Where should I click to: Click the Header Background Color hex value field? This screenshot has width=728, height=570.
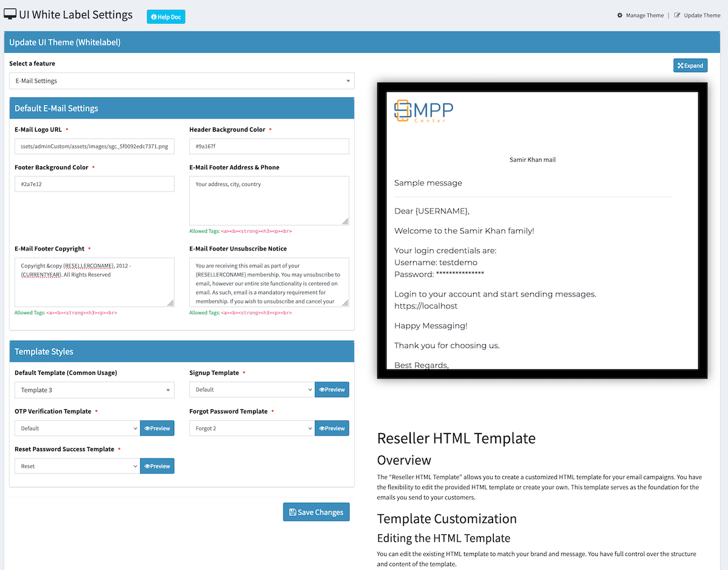click(269, 146)
